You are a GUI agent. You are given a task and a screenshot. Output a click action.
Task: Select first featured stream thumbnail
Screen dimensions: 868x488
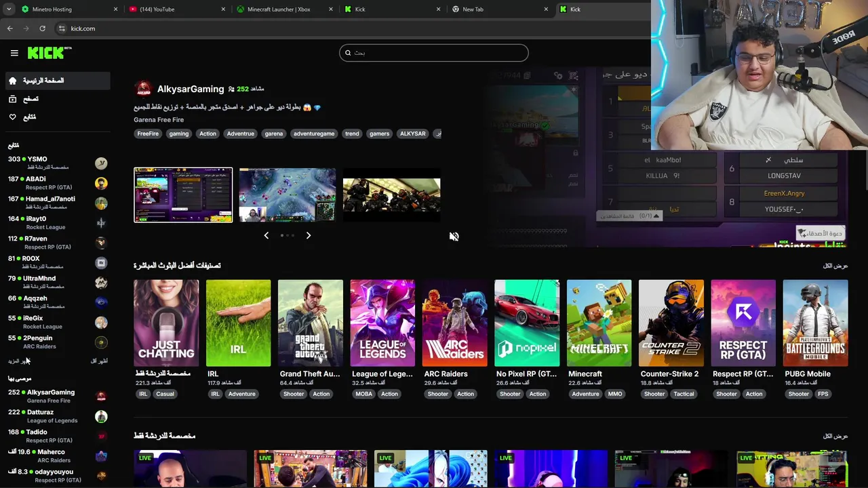[183, 195]
